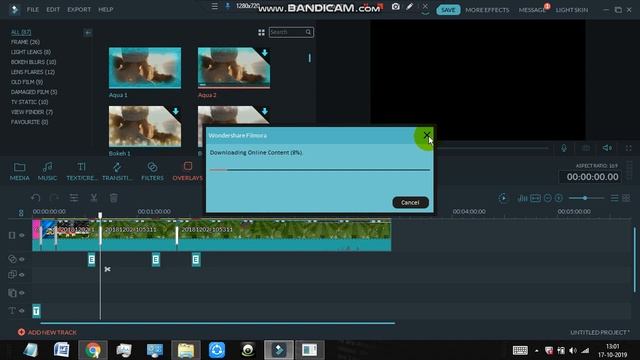Image resolution: width=640 pixels, height=360 pixels.
Task: Close the Wondershare Filmora download dialog
Action: 427,135
